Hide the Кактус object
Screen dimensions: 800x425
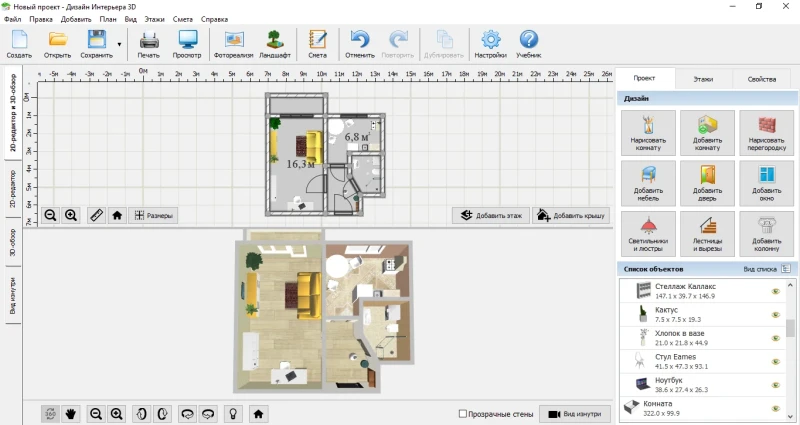tap(776, 315)
